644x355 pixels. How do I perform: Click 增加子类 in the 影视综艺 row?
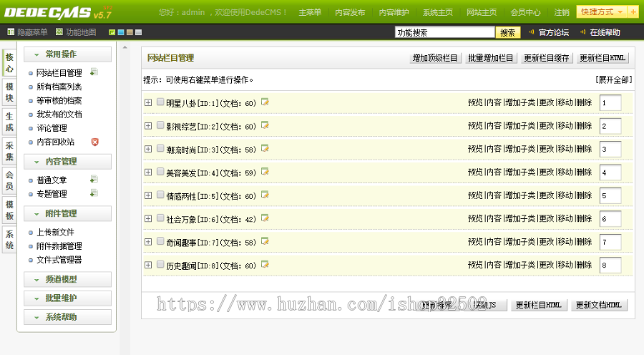(x=520, y=126)
